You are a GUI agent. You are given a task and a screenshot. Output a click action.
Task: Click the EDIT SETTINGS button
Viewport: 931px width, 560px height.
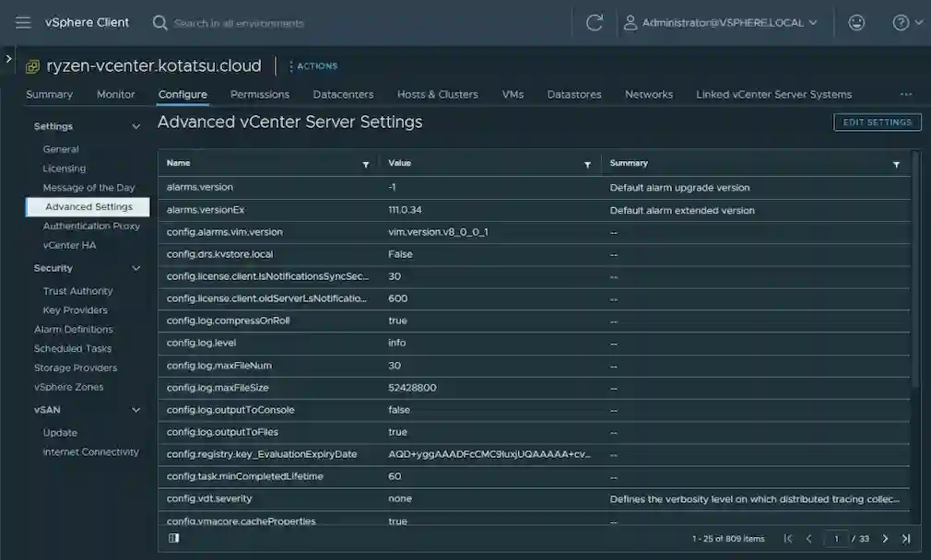tap(877, 122)
